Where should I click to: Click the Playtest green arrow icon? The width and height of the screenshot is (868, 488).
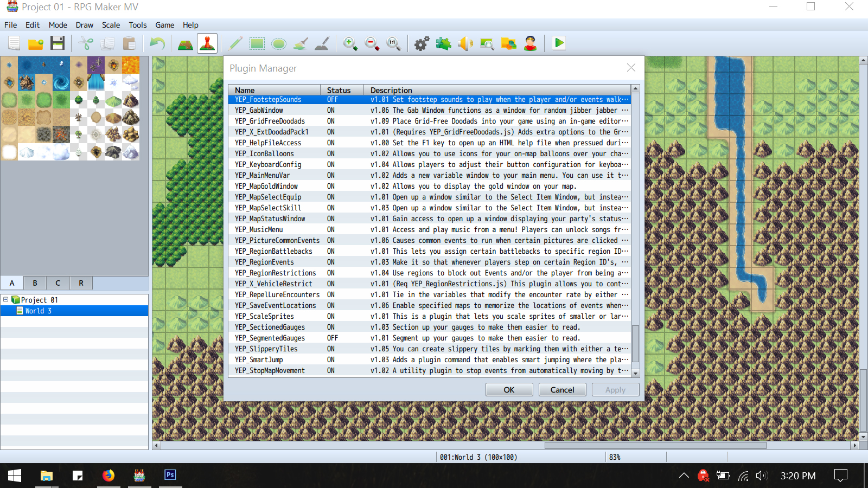(x=559, y=43)
